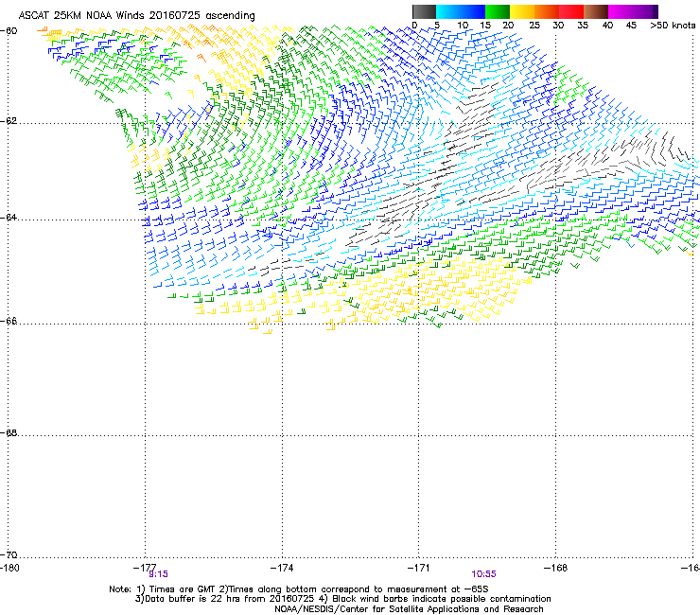Click the '-168' longitude axis label
The width and height of the screenshot is (700, 615).
[x=556, y=568]
